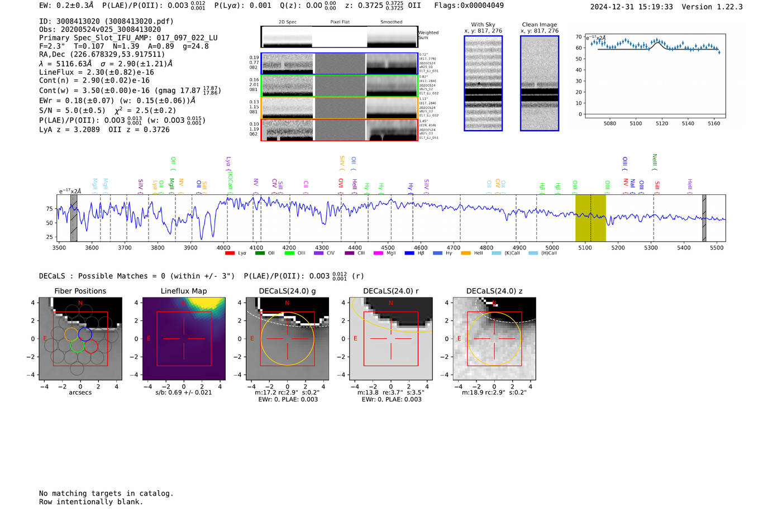This screenshot has height=532, width=782.
Task: Open the blue-bordered 2D spectrum fiber row
Action: pyautogui.click(x=340, y=64)
